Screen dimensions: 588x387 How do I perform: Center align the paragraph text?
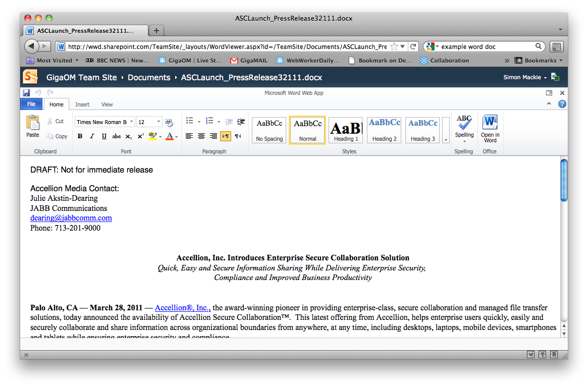(201, 136)
